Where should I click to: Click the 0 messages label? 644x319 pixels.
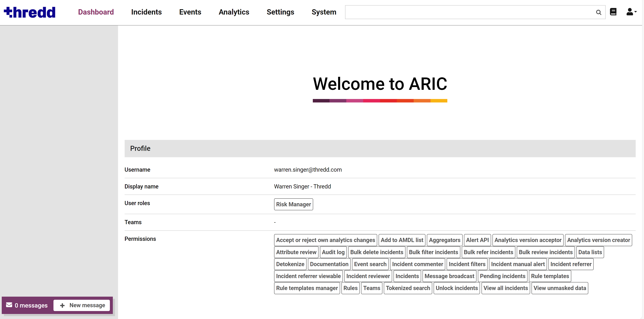point(31,305)
